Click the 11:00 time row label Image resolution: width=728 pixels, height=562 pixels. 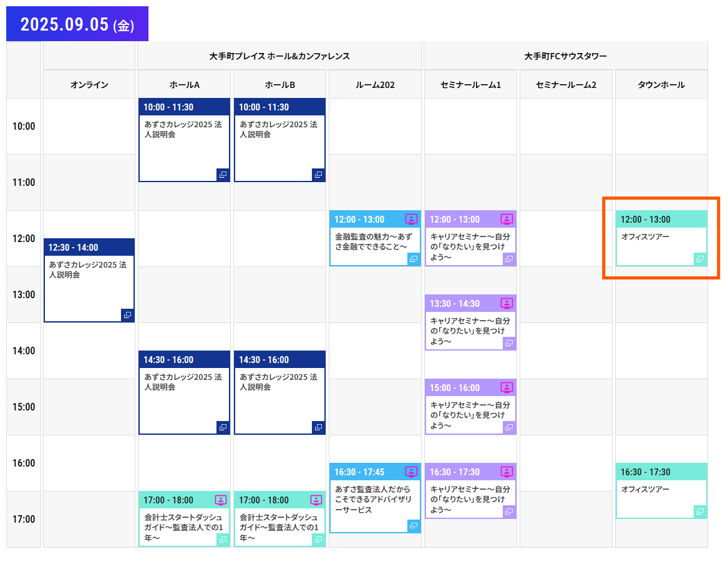click(24, 182)
